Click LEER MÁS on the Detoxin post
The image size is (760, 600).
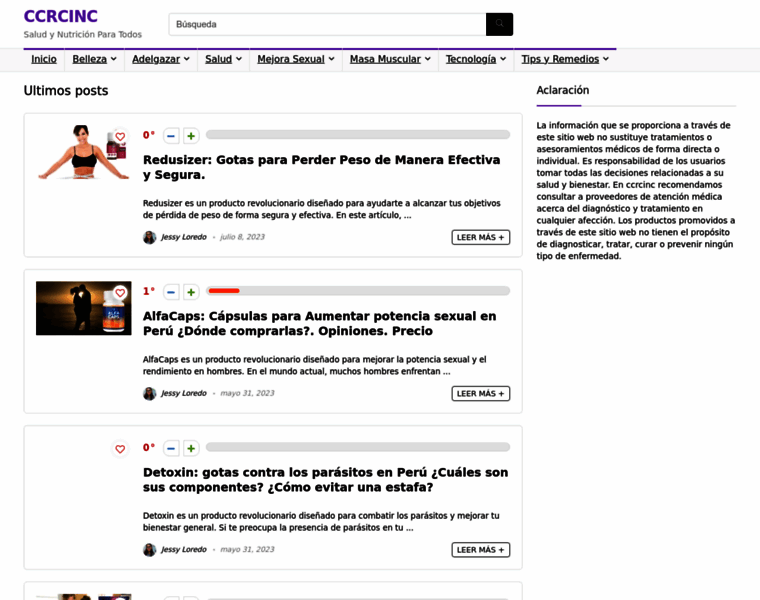pos(481,550)
